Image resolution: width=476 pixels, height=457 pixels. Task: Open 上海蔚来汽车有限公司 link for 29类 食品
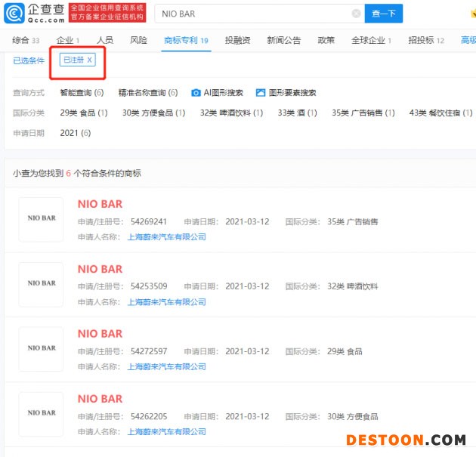[x=167, y=366]
